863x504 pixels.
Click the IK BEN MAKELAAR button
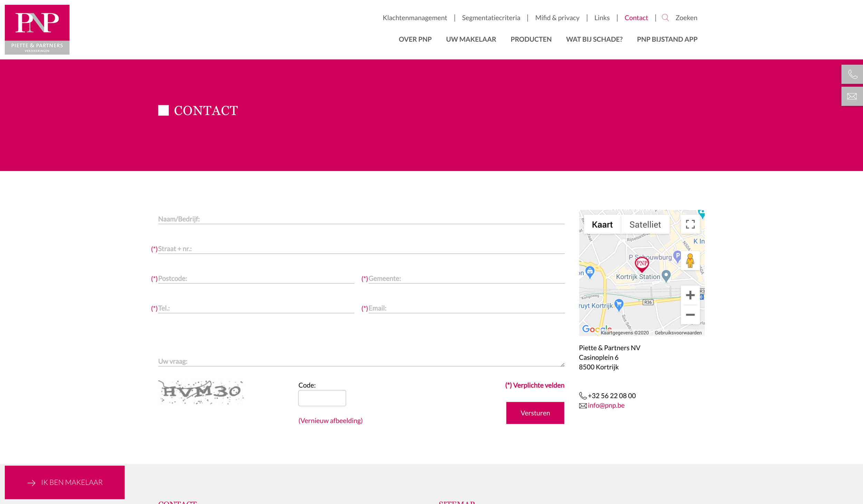tap(65, 482)
